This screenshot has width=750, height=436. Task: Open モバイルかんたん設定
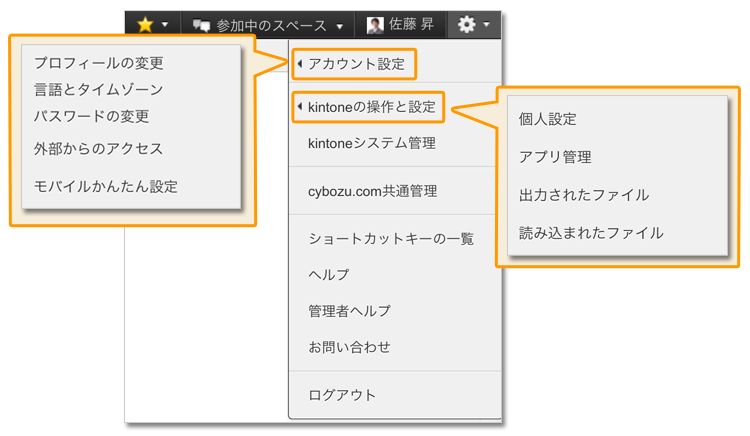click(105, 185)
